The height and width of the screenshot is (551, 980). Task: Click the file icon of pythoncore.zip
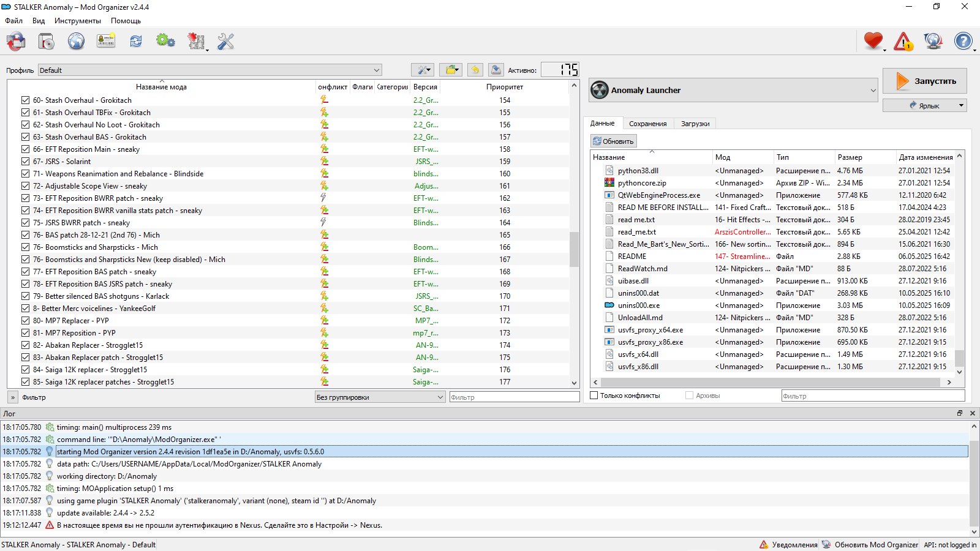point(609,182)
